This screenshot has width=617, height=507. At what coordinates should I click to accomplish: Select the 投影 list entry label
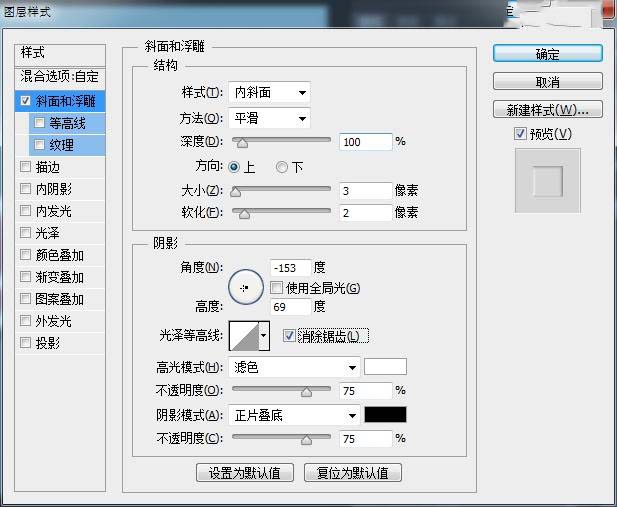(47, 343)
